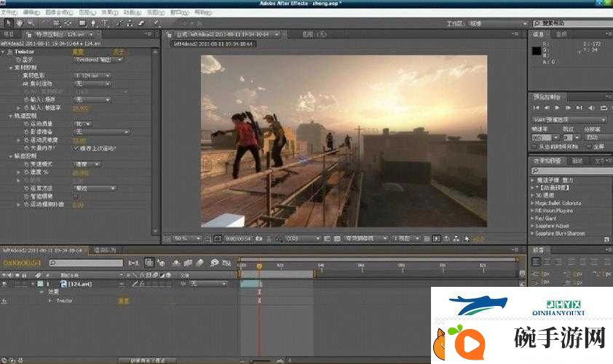This screenshot has height=364, width=613.
Task: Select the Text tool
Action: [105, 23]
